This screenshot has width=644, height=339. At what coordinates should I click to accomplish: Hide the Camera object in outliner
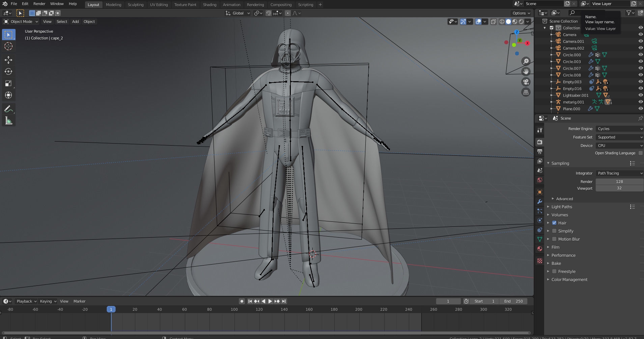pyautogui.click(x=640, y=34)
